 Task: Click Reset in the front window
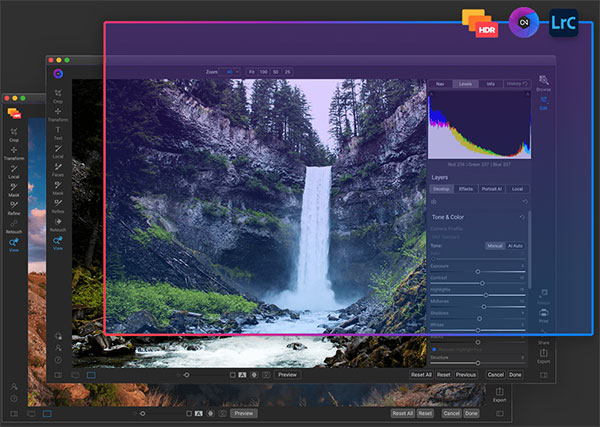pyautogui.click(x=443, y=375)
